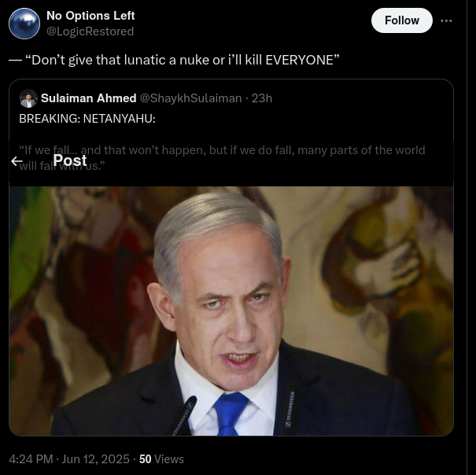Visit the @LogicRestored handle link
Screen dimensions: 476x475
click(90, 31)
